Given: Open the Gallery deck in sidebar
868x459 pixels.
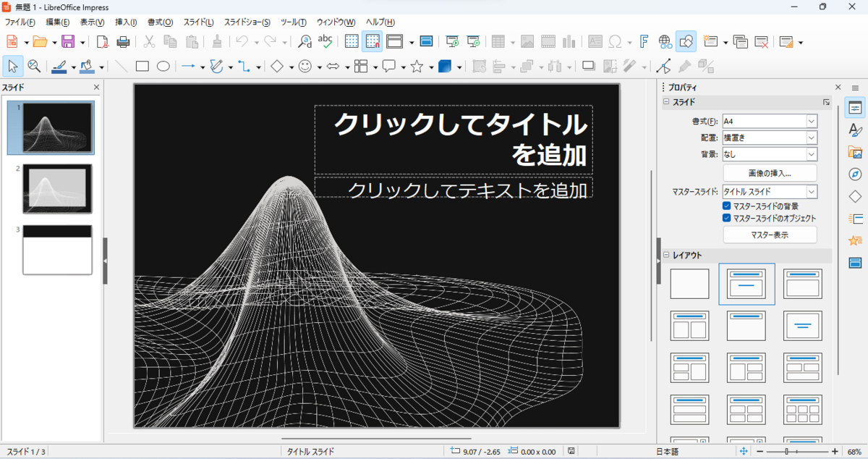Looking at the screenshot, I should tap(855, 152).
